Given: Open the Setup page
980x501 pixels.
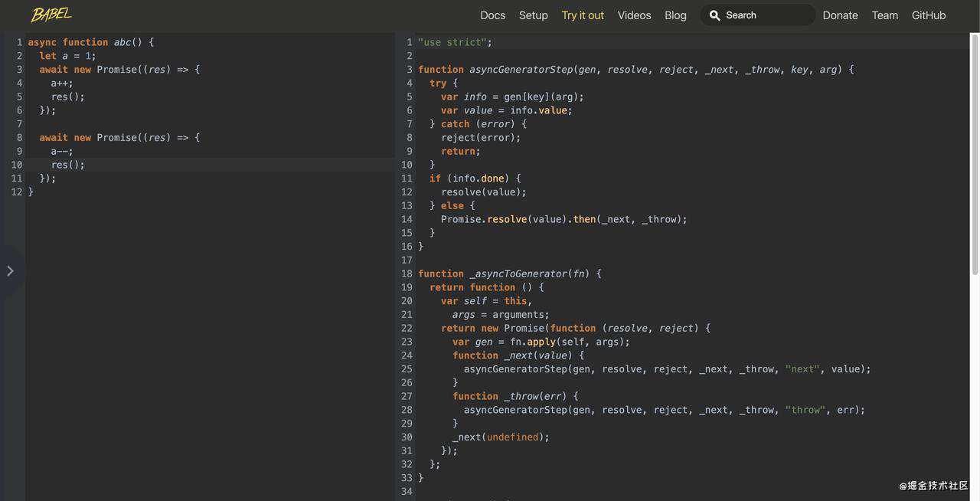Looking at the screenshot, I should (x=534, y=15).
